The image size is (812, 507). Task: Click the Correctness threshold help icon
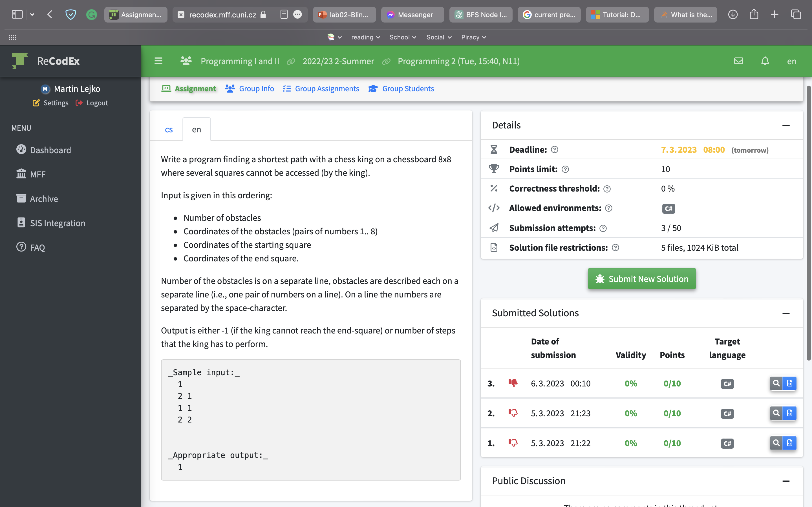click(x=607, y=189)
